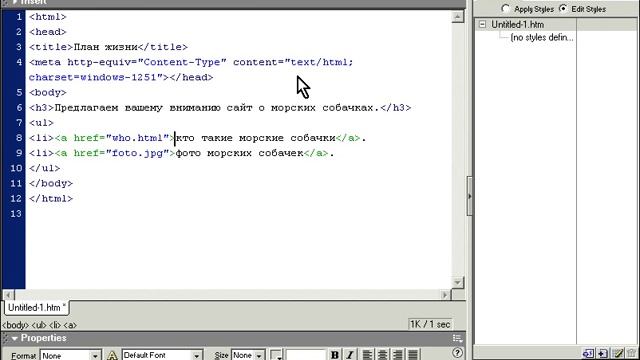Edit style sheet pencil icon
640x360 pixels.
click(618, 353)
